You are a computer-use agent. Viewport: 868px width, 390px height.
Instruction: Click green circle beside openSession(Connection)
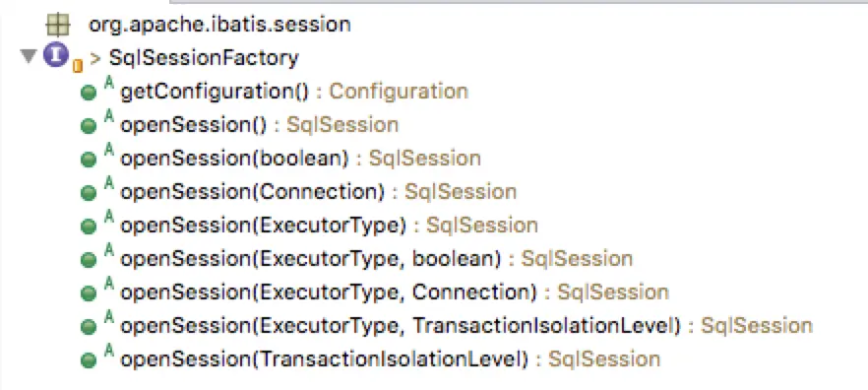pyautogui.click(x=89, y=193)
